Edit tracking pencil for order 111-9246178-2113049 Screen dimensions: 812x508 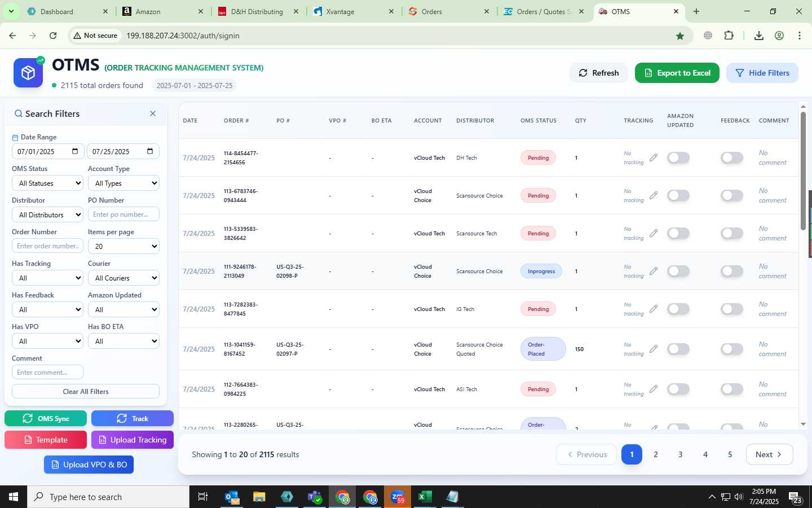(x=653, y=271)
